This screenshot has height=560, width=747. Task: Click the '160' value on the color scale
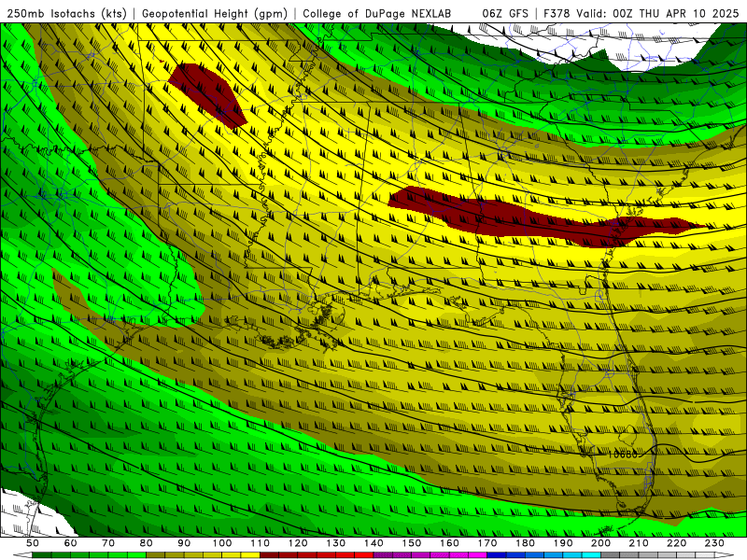pyautogui.click(x=449, y=543)
